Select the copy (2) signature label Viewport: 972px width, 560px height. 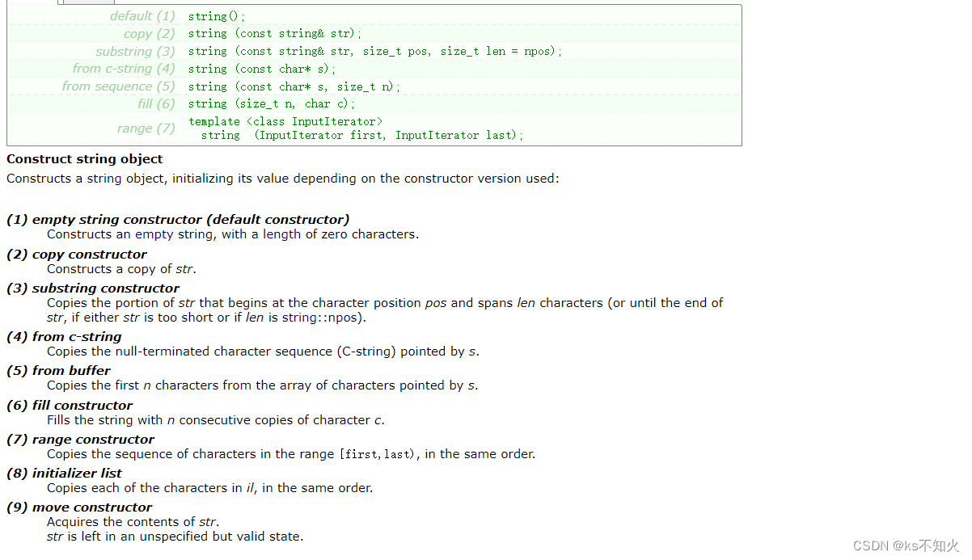pyautogui.click(x=149, y=34)
